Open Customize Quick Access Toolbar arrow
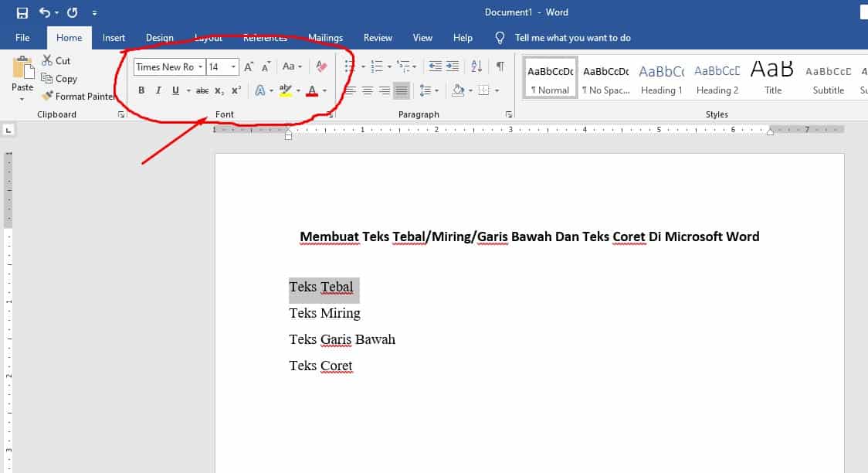Viewport: 868px width, 473px height. click(x=95, y=12)
